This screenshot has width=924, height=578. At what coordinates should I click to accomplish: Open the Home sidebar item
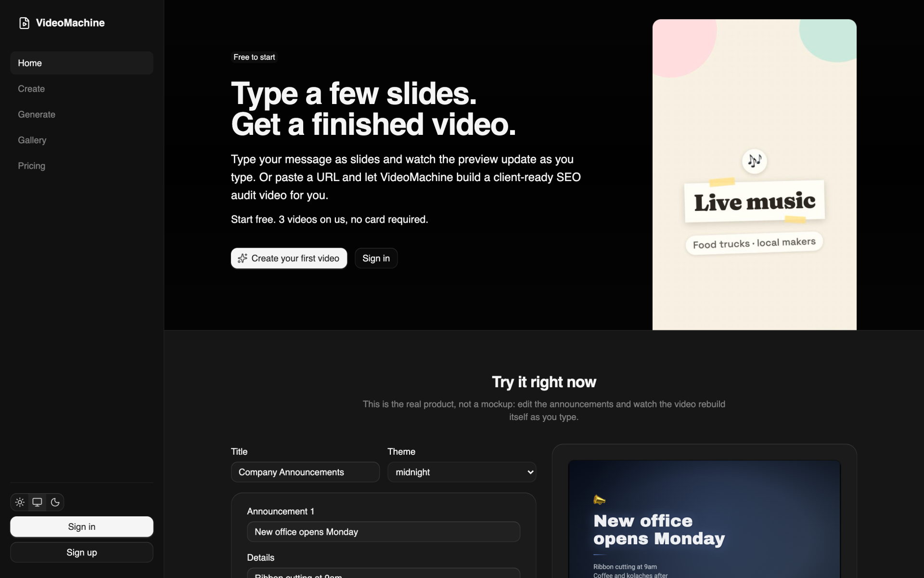[x=82, y=63]
